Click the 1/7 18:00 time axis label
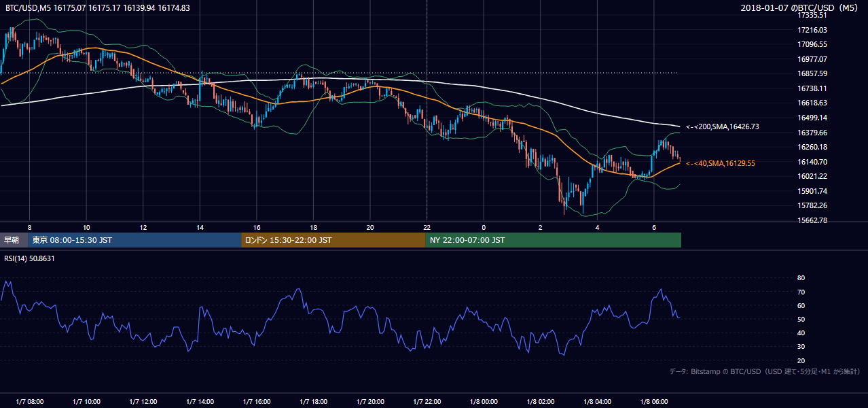The image size is (868, 408). click(x=314, y=402)
